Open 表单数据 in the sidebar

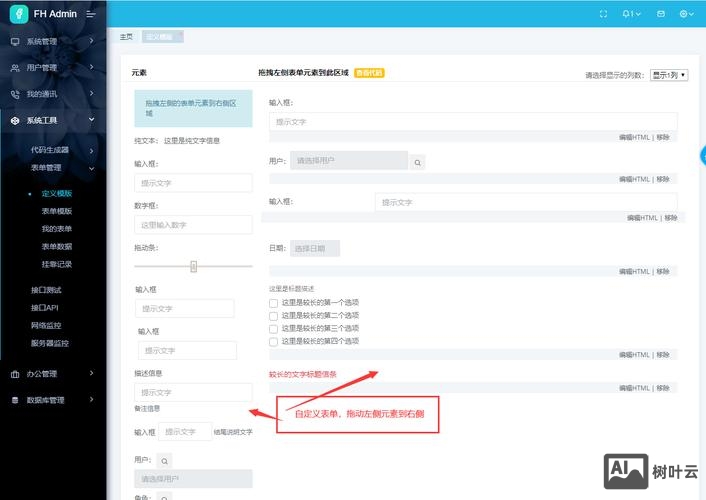click(57, 246)
